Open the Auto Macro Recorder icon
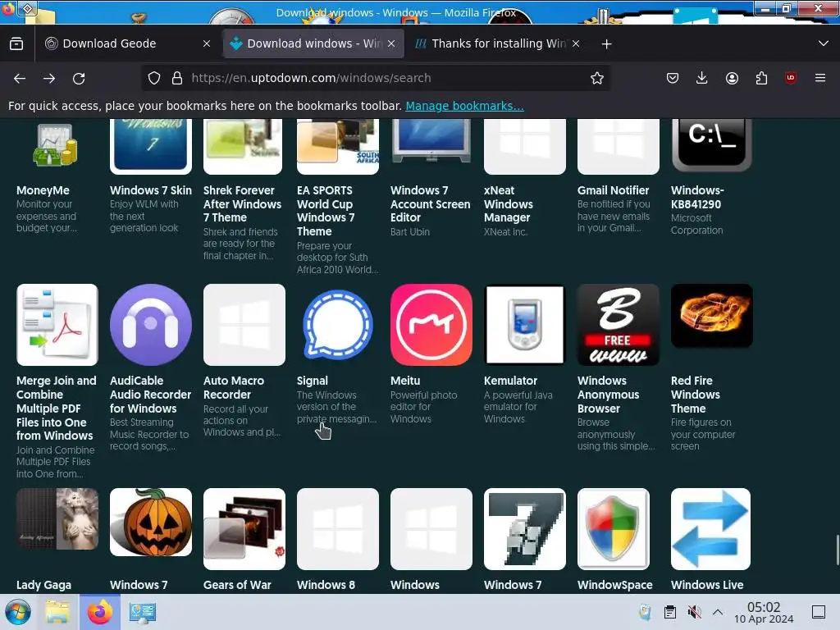This screenshot has height=630, width=840. point(244,325)
